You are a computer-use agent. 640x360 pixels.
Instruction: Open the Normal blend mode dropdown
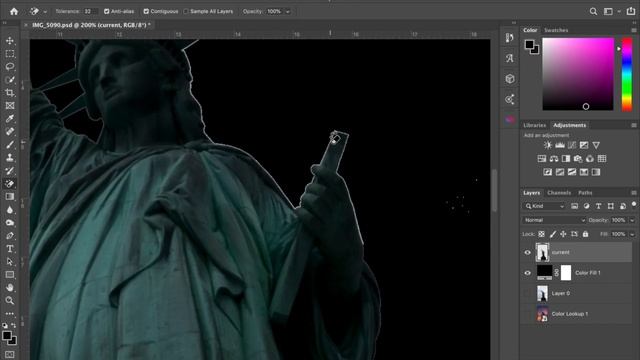(554, 220)
